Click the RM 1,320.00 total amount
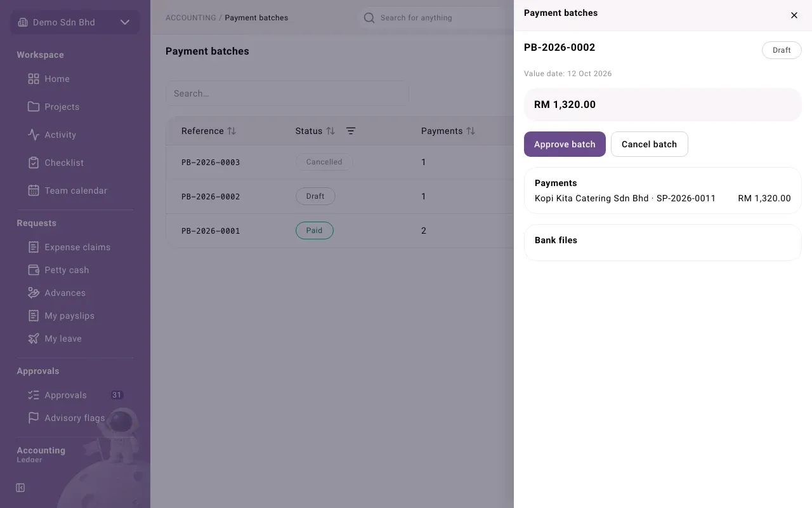The width and height of the screenshot is (812, 508). click(565, 105)
